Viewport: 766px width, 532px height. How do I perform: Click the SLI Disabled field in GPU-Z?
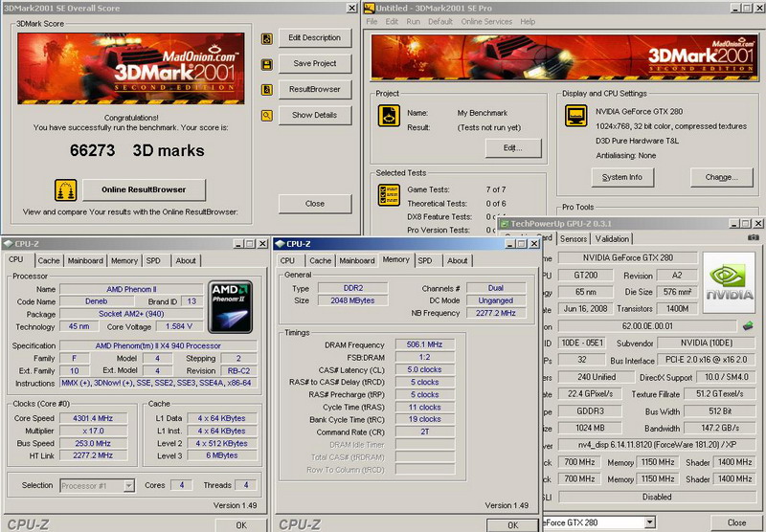pyautogui.click(x=657, y=497)
